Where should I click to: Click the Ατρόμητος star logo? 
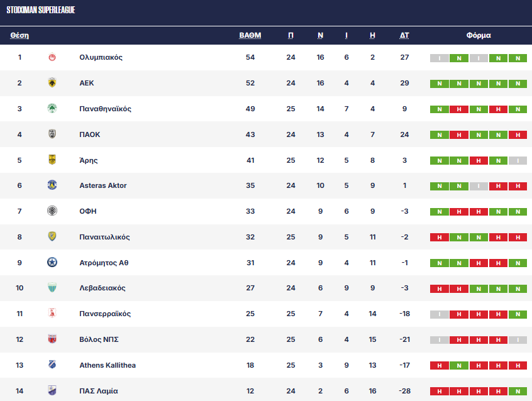pyautogui.click(x=52, y=263)
